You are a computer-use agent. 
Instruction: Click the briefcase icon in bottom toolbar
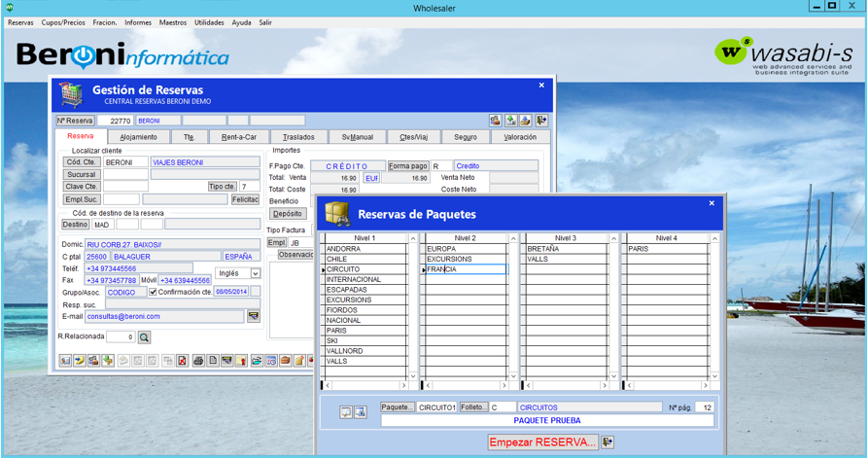coord(286,361)
